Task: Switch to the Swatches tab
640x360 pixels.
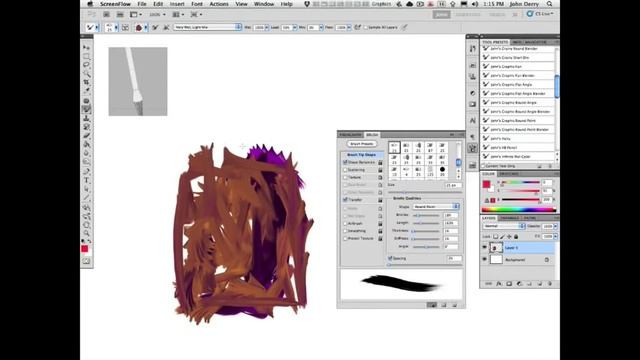Action: tap(509, 174)
